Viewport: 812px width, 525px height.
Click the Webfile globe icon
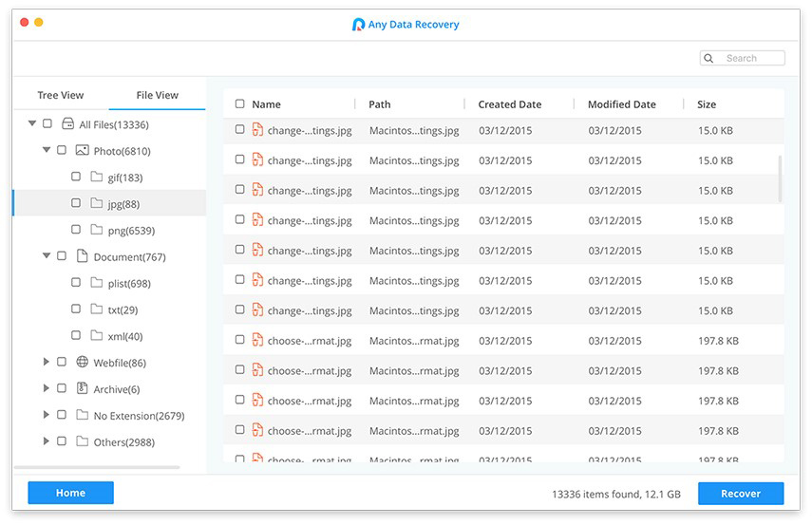click(x=82, y=362)
